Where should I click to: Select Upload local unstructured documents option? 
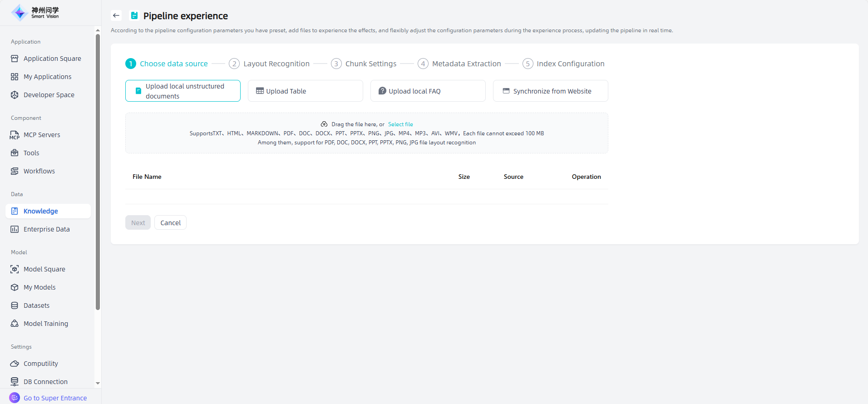[x=182, y=91]
